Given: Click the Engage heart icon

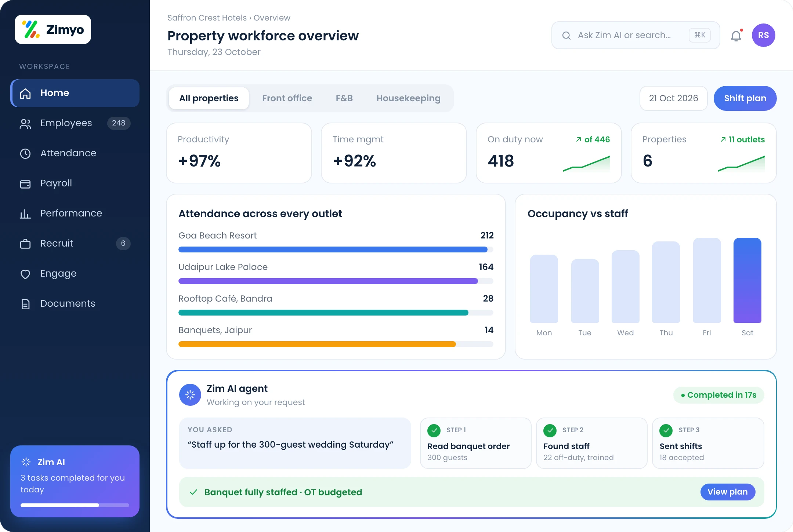Looking at the screenshot, I should pos(25,274).
